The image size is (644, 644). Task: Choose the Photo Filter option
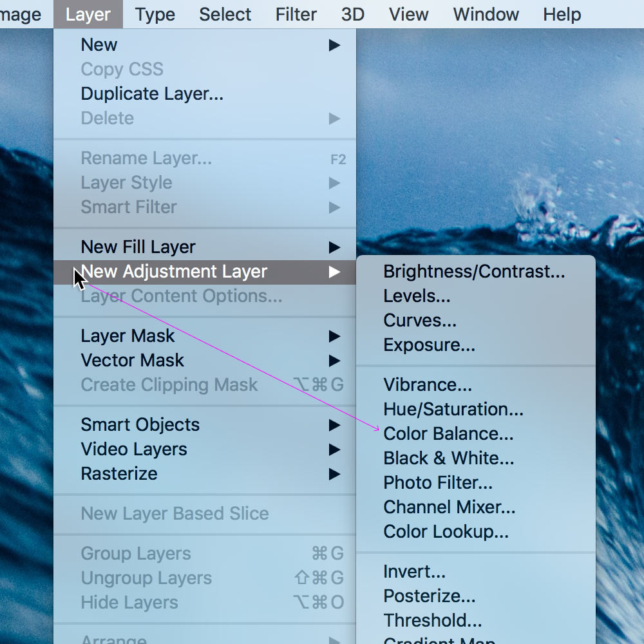(438, 483)
